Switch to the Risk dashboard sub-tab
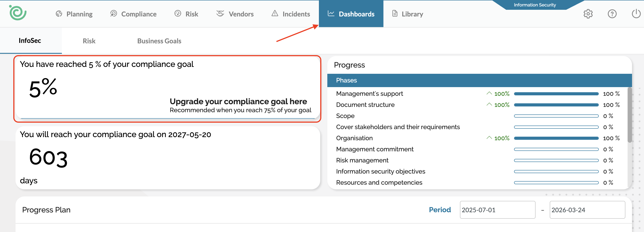The width and height of the screenshot is (644, 232). [89, 41]
